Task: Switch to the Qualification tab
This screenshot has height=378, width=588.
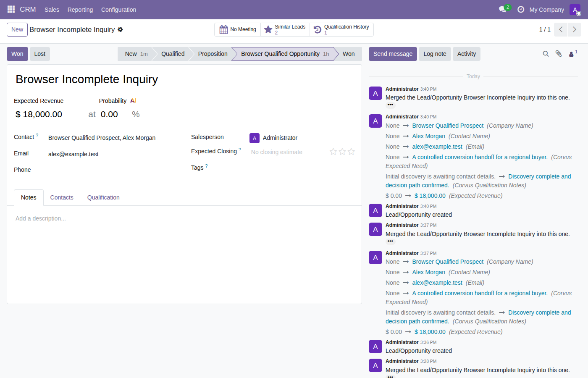Action: point(103,197)
